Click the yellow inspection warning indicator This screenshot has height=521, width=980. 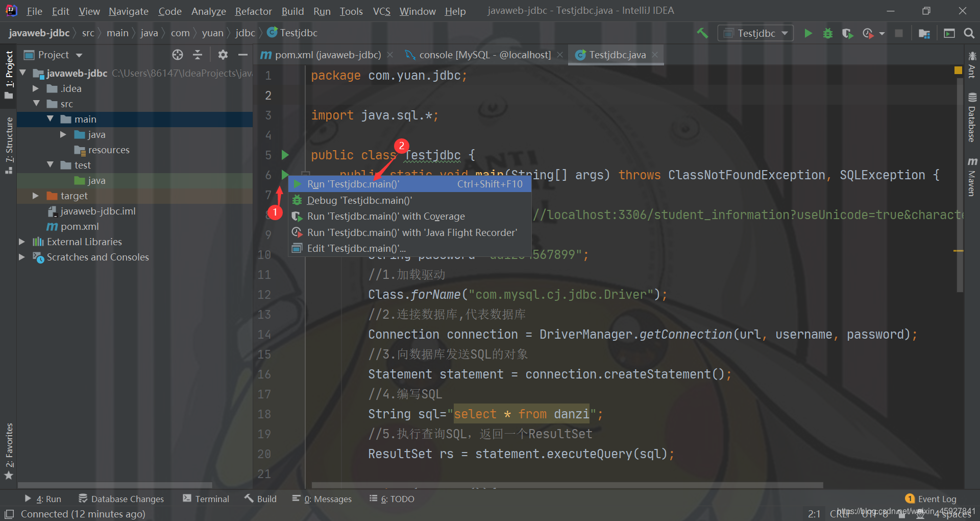tap(958, 70)
